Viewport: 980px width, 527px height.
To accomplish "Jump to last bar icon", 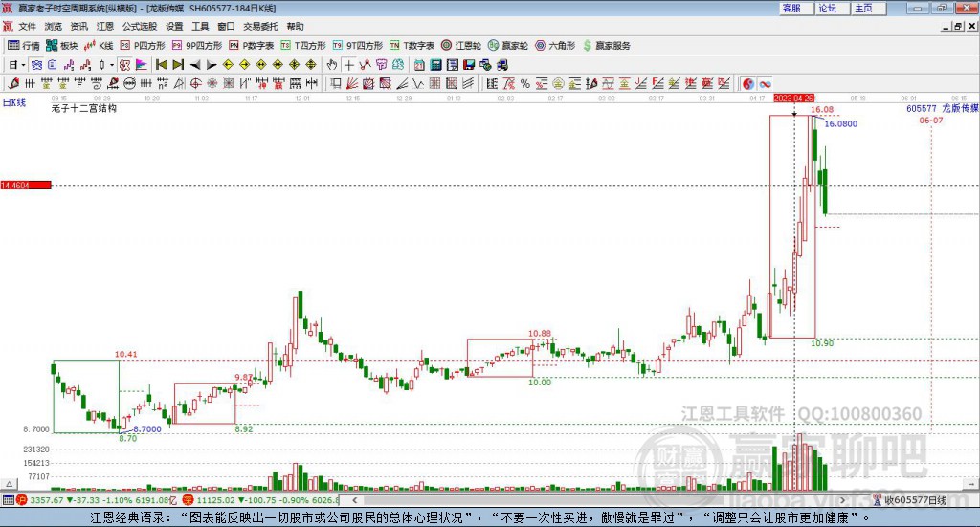I will 178,65.
